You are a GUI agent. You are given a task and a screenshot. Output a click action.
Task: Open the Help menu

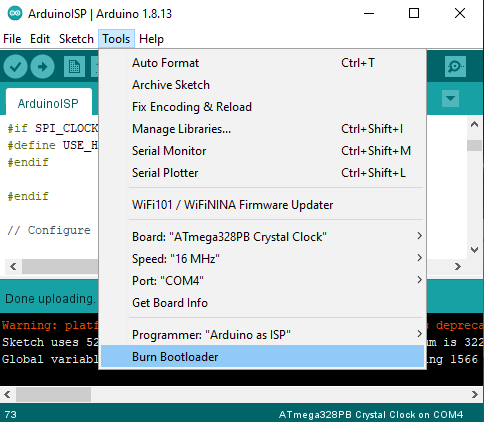click(x=151, y=39)
